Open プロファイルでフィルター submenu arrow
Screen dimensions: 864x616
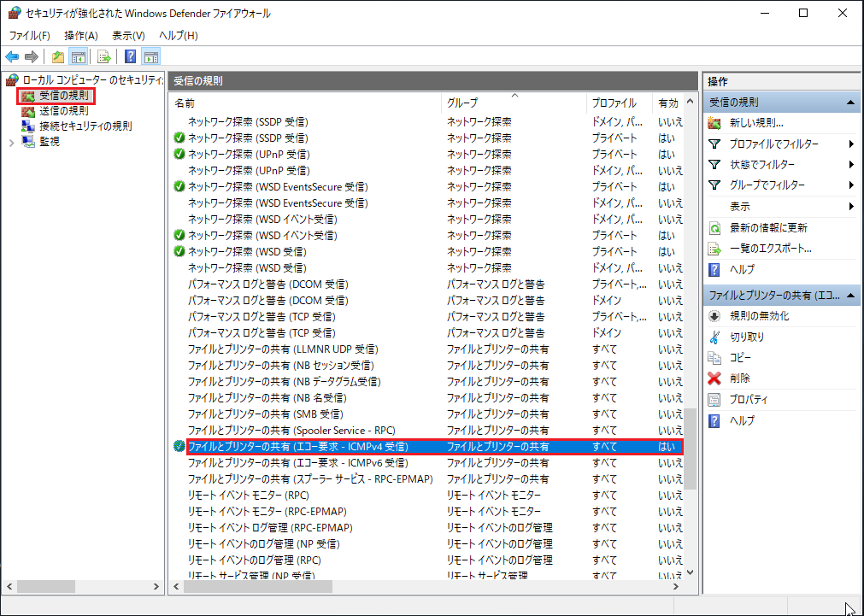pos(851,144)
